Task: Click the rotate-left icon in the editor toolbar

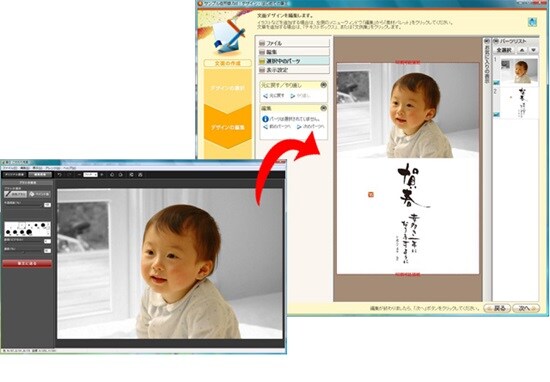Action: (x=112, y=175)
